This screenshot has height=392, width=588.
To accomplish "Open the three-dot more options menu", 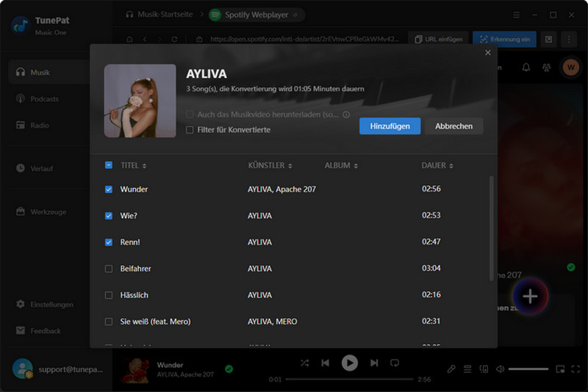I will 569,40.
